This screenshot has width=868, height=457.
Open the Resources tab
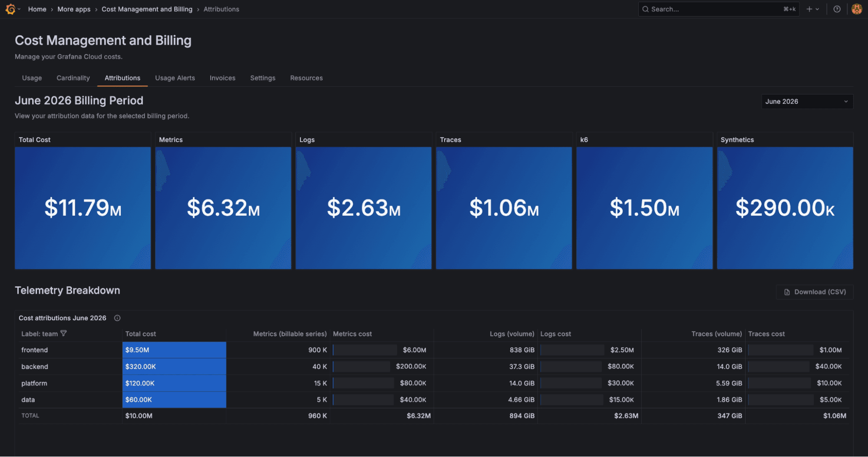coord(307,78)
